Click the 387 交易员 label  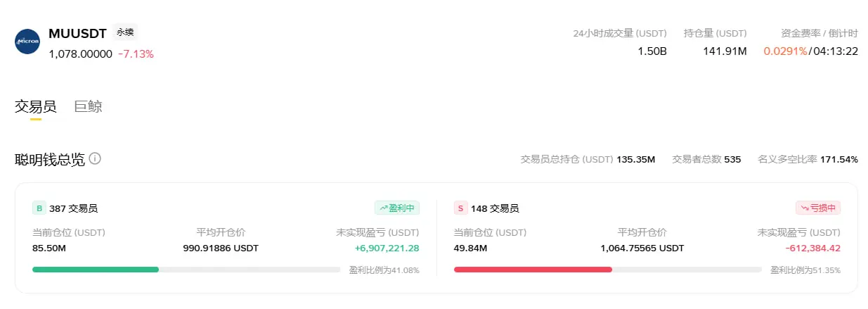tap(73, 208)
